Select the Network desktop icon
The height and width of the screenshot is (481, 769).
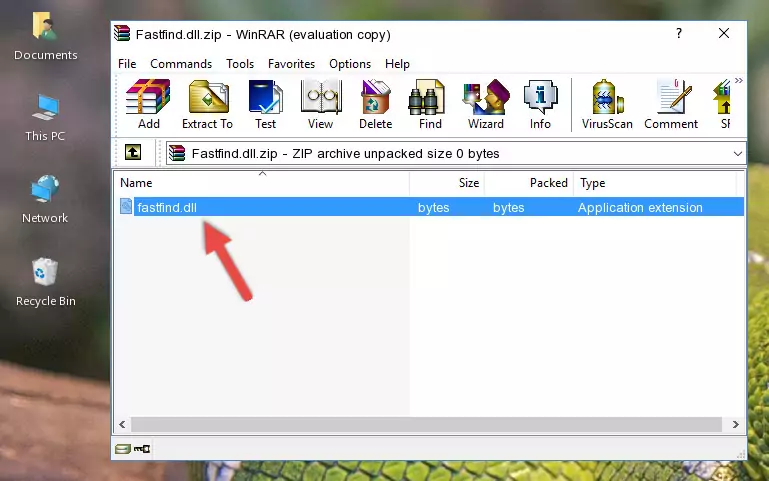pos(45,199)
